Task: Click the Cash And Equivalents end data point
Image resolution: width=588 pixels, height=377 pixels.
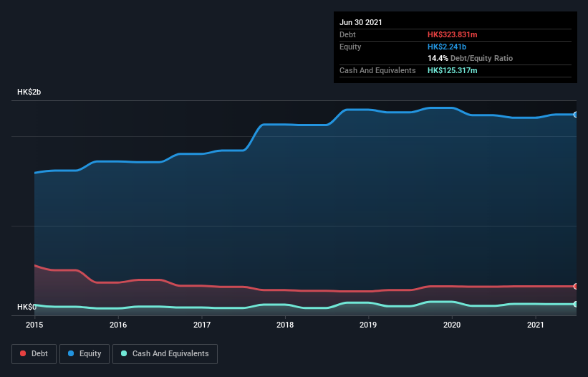Action: click(x=576, y=304)
